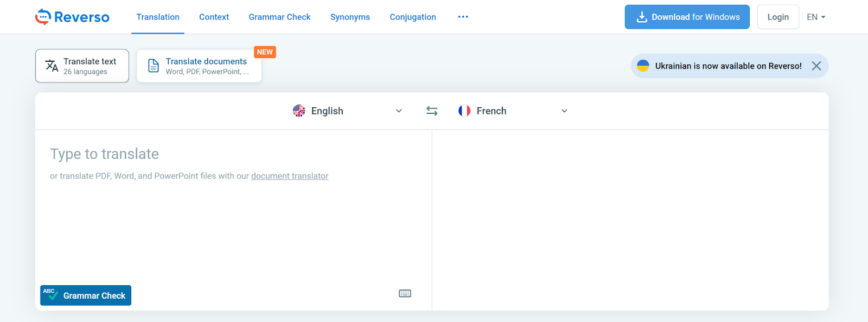Screen dimensions: 868x322
Task: Click the English flag icon
Action: coord(299,111)
